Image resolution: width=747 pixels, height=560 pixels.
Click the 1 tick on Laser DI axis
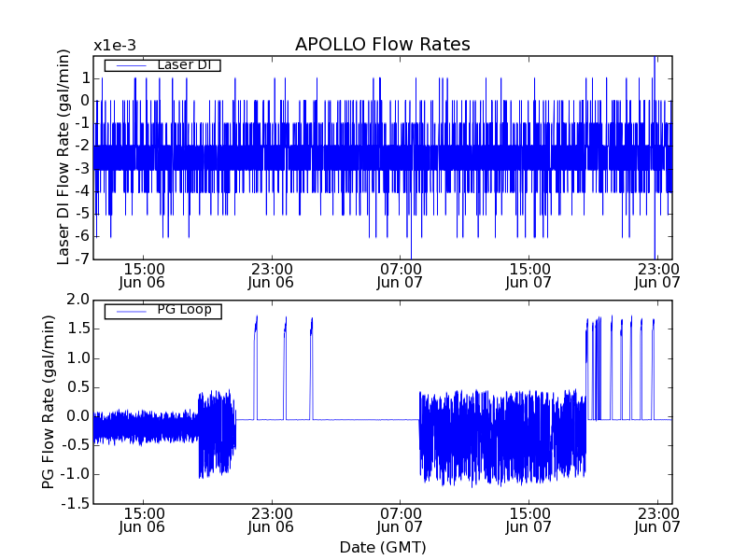tap(85, 78)
